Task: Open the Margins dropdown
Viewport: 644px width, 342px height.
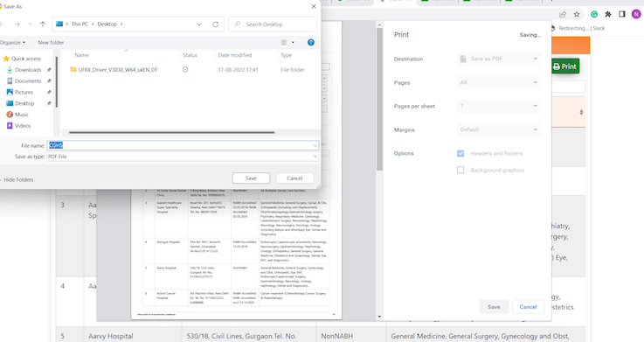Action: click(499, 129)
